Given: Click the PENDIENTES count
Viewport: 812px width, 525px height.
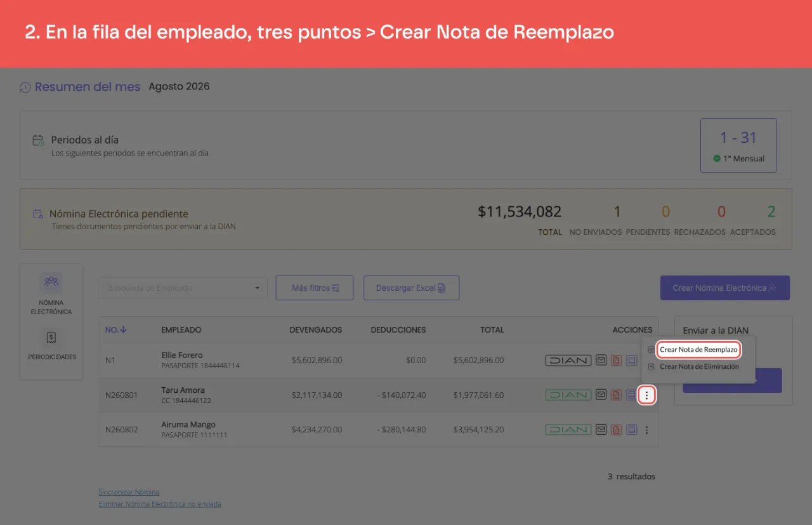Looking at the screenshot, I should pyautogui.click(x=665, y=212).
